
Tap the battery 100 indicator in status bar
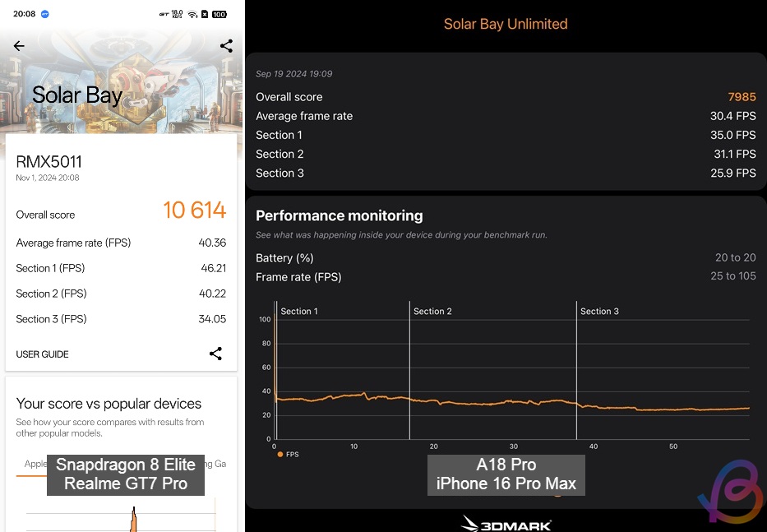(x=221, y=14)
